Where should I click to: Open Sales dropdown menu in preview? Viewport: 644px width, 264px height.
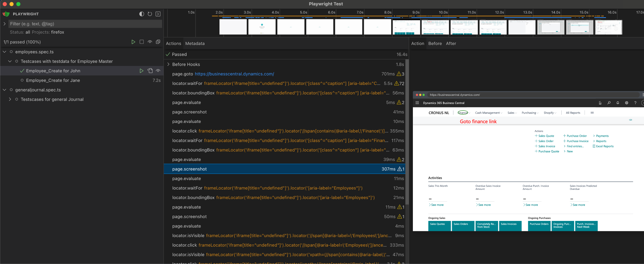coord(512,113)
